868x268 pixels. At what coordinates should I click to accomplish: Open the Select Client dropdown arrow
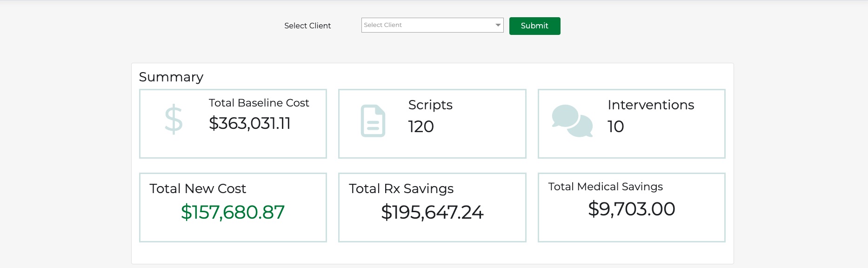pos(498,25)
